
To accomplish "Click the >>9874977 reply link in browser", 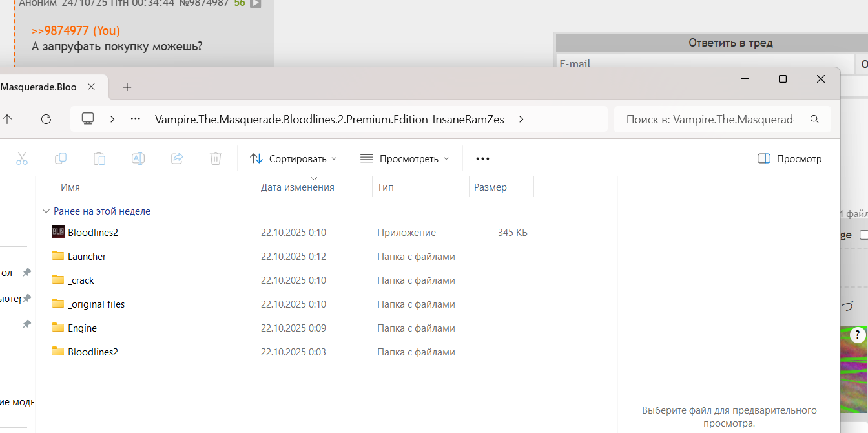I will click(x=76, y=30).
